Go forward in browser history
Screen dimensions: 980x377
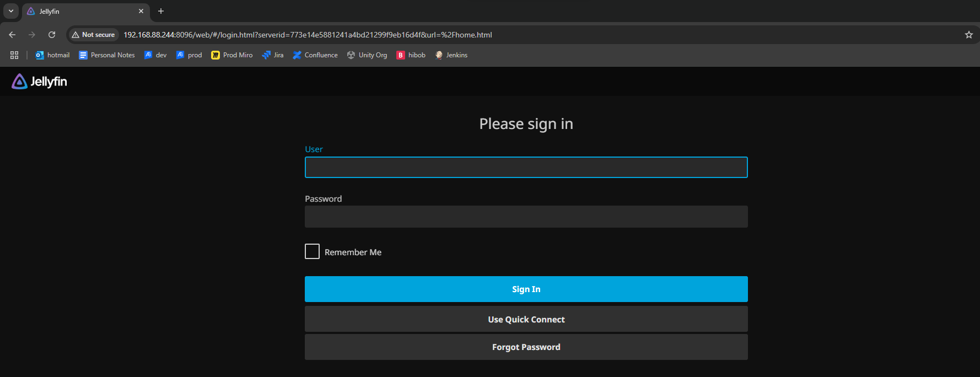32,35
